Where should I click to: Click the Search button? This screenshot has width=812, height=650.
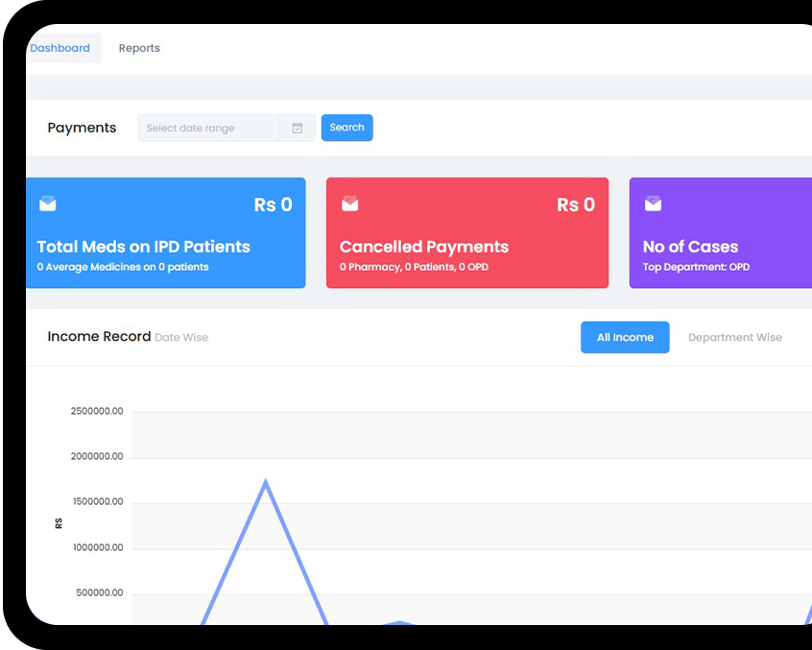click(x=346, y=127)
